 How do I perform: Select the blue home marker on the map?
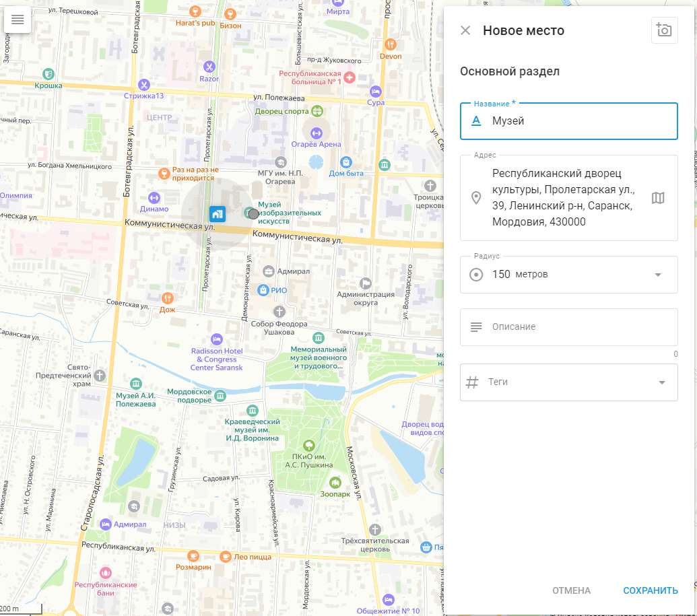(x=218, y=214)
